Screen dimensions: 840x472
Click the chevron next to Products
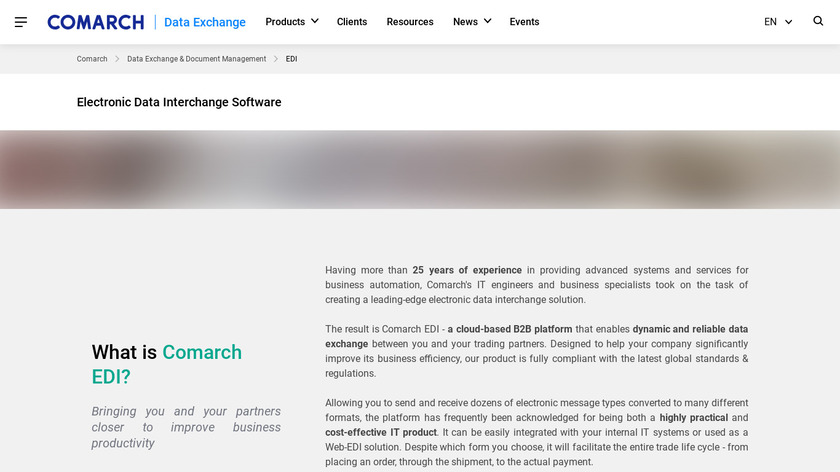pyautogui.click(x=315, y=21)
